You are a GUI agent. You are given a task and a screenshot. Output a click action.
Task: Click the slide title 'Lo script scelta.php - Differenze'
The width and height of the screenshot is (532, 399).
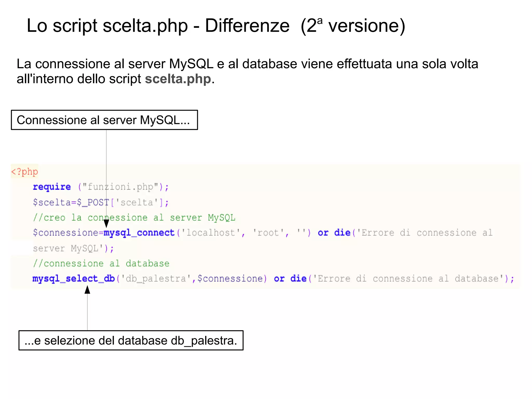pos(158,26)
